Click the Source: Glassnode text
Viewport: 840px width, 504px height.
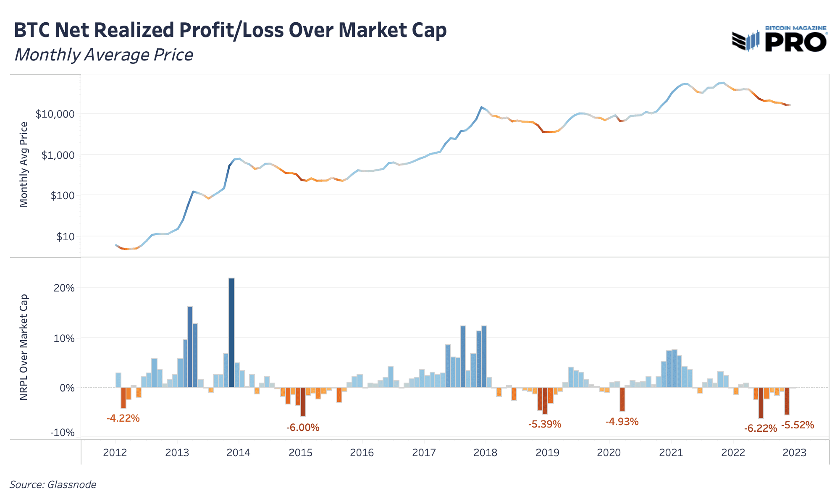point(53,485)
